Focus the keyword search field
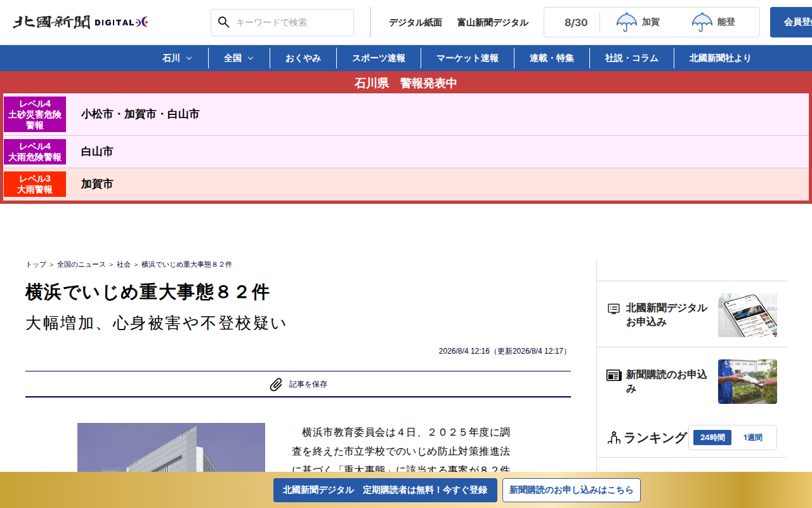 click(x=282, y=22)
